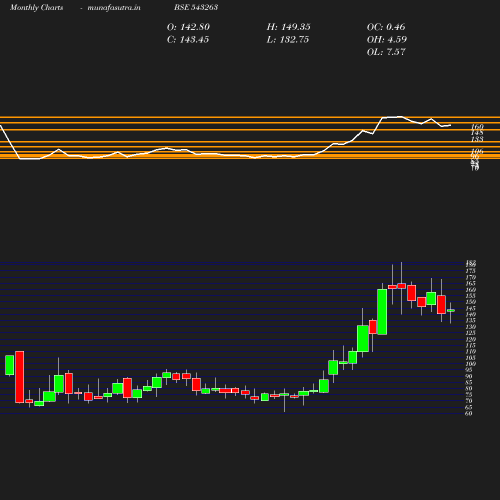
Task: Select the high value 'H: 149.35'
Action: pyautogui.click(x=289, y=27)
